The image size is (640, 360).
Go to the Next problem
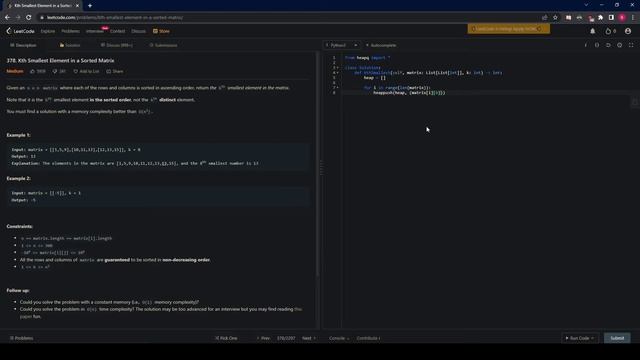click(x=309, y=338)
